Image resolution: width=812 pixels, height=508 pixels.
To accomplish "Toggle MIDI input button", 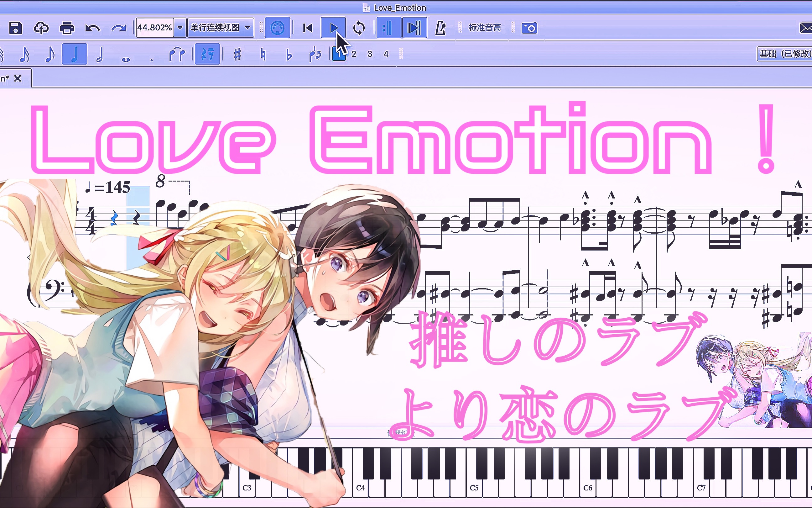I will pyautogui.click(x=278, y=28).
